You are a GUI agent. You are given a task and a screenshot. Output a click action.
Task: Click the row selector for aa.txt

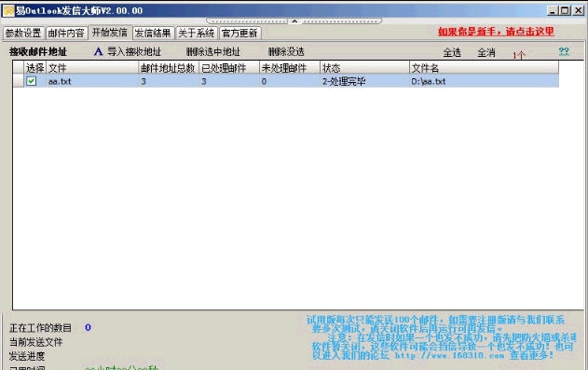pos(18,81)
